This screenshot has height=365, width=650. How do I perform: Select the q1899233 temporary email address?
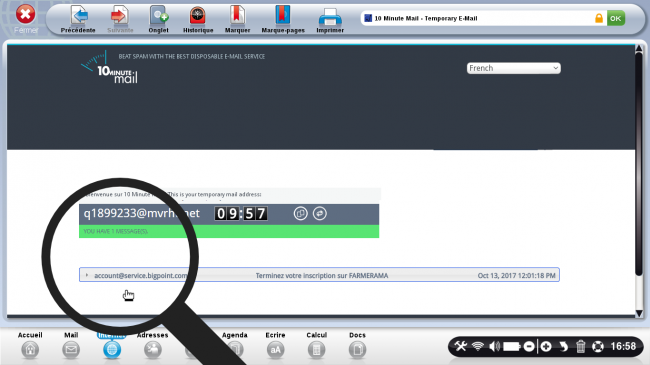[x=141, y=213]
